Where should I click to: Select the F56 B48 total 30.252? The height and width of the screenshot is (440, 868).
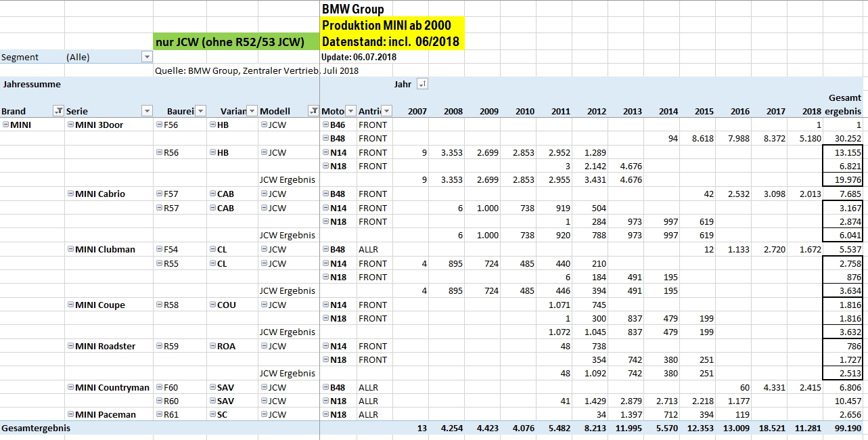[x=848, y=138]
